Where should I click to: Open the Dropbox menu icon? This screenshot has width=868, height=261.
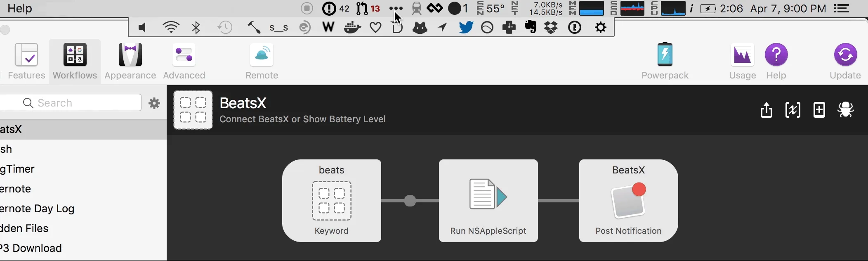tap(551, 28)
